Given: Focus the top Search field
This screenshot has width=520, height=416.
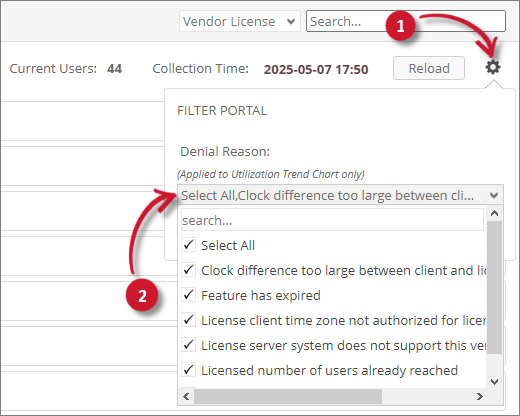Looking at the screenshot, I should tap(406, 21).
